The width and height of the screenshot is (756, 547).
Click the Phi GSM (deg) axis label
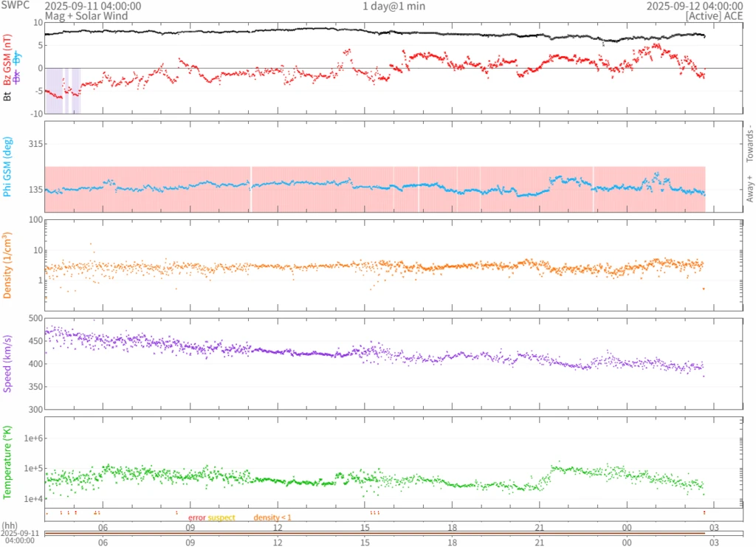7,167
